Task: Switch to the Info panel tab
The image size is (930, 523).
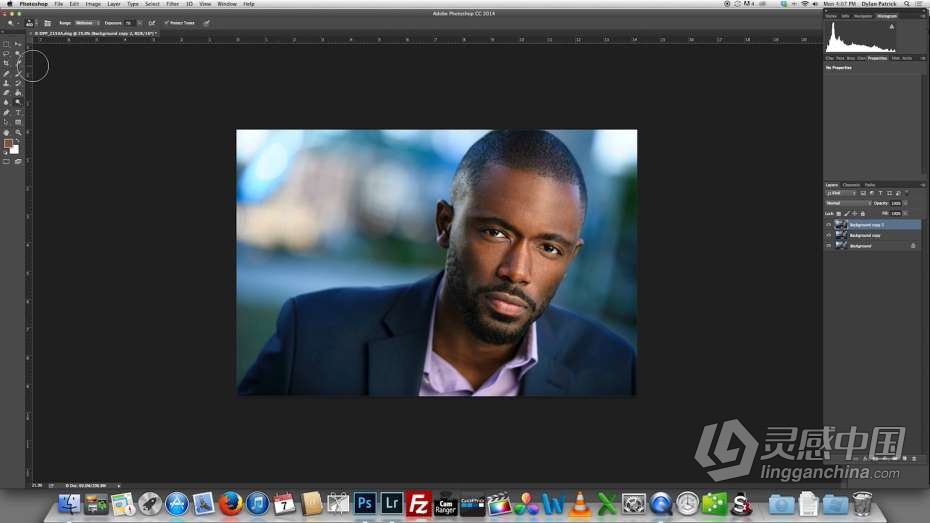Action: (846, 16)
